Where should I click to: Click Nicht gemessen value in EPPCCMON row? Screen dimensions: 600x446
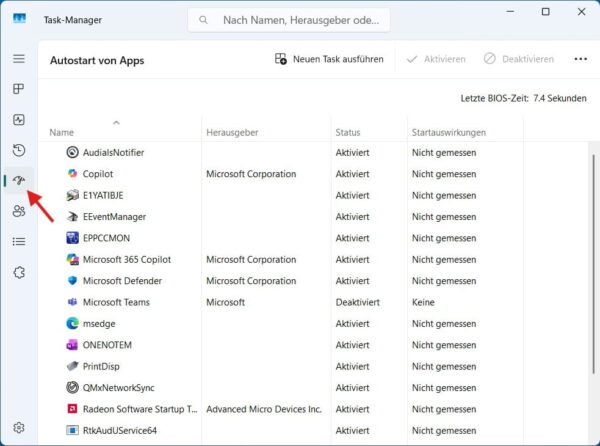coord(444,238)
